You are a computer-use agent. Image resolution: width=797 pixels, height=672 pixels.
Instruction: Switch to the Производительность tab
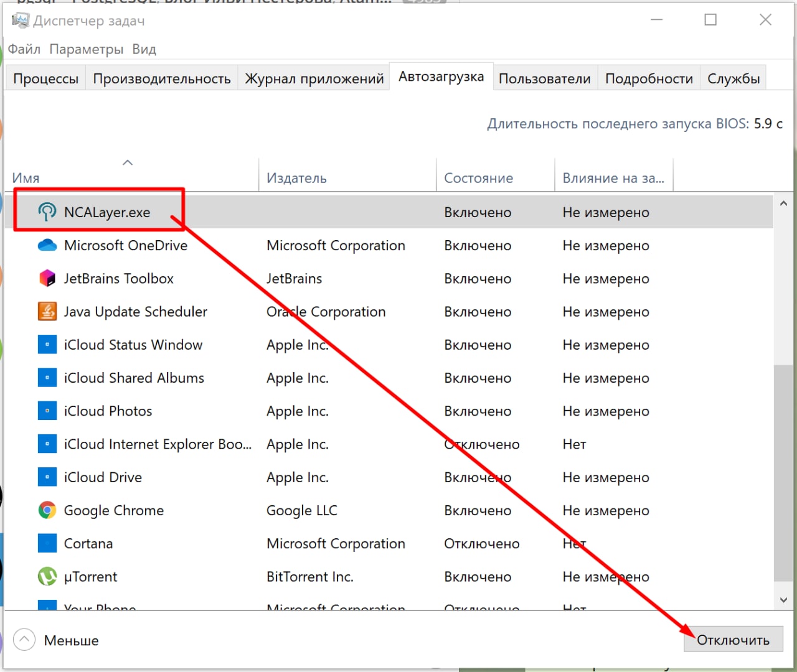(162, 78)
